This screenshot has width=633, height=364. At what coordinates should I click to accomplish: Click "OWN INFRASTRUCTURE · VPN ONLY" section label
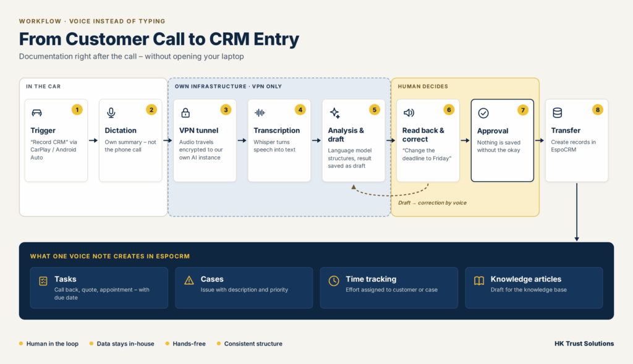pos(228,87)
